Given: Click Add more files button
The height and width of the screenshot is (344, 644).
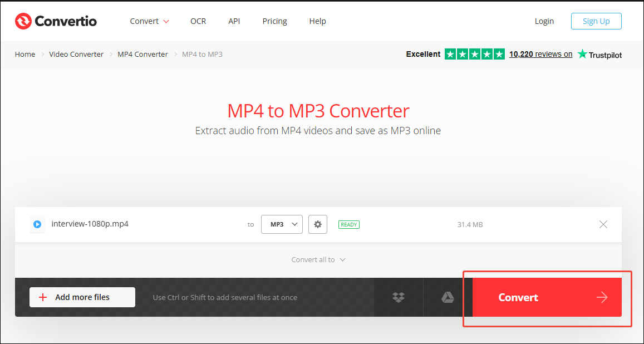Looking at the screenshot, I should [x=82, y=297].
